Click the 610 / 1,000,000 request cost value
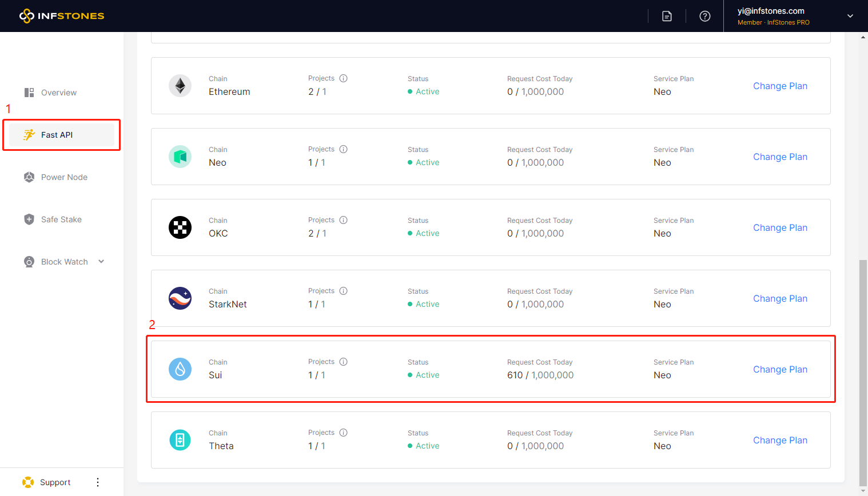868x496 pixels. [x=540, y=375]
